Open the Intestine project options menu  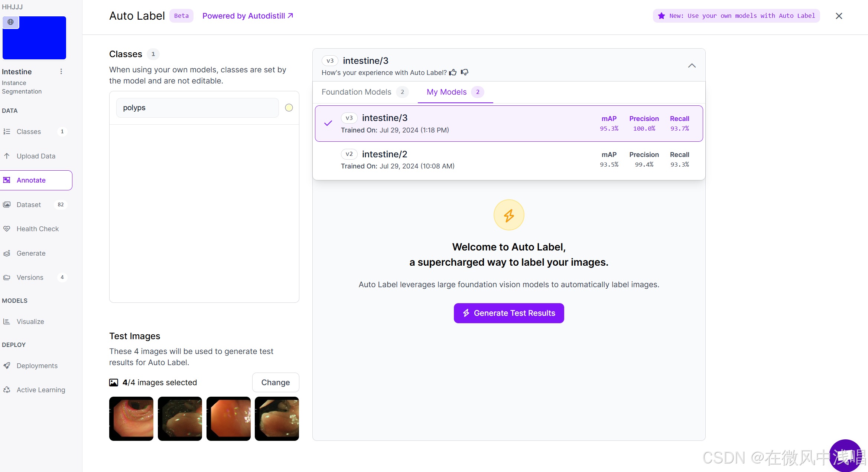pos(61,71)
